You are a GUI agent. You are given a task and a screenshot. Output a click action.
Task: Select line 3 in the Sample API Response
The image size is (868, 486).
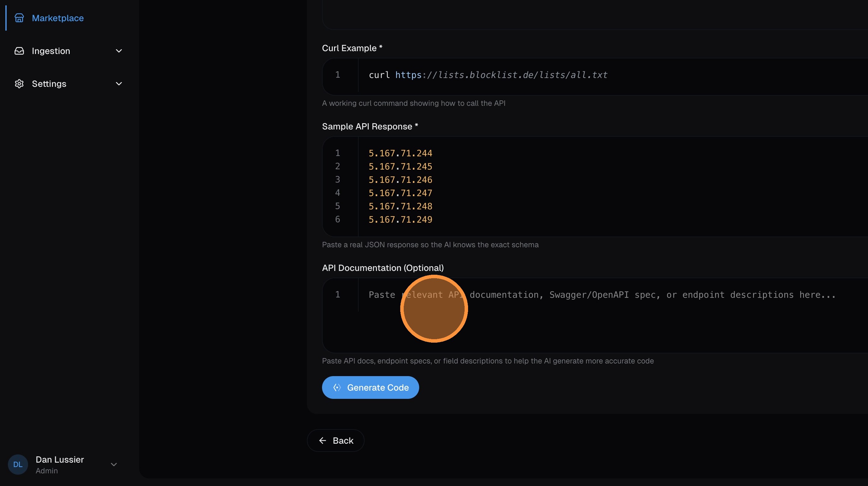pyautogui.click(x=400, y=179)
